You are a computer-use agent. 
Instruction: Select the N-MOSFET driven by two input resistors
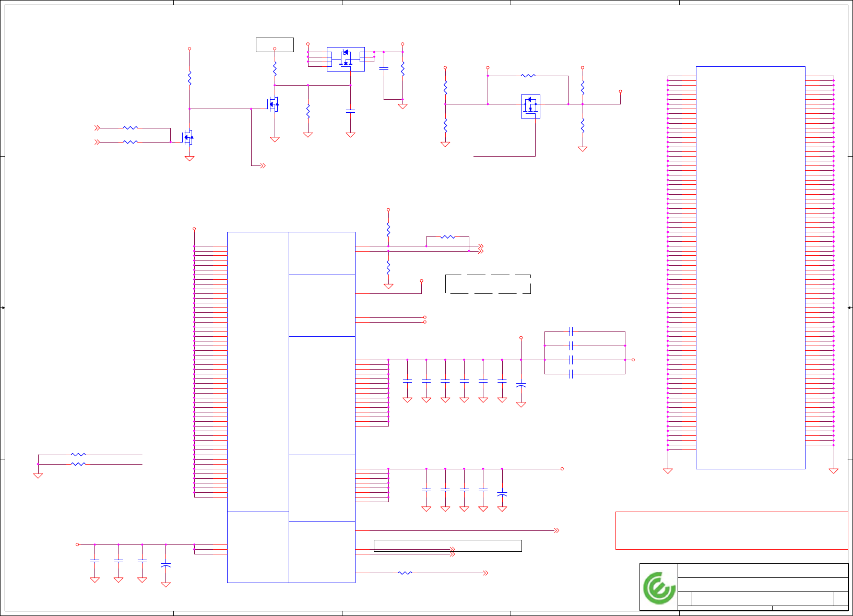pos(188,138)
